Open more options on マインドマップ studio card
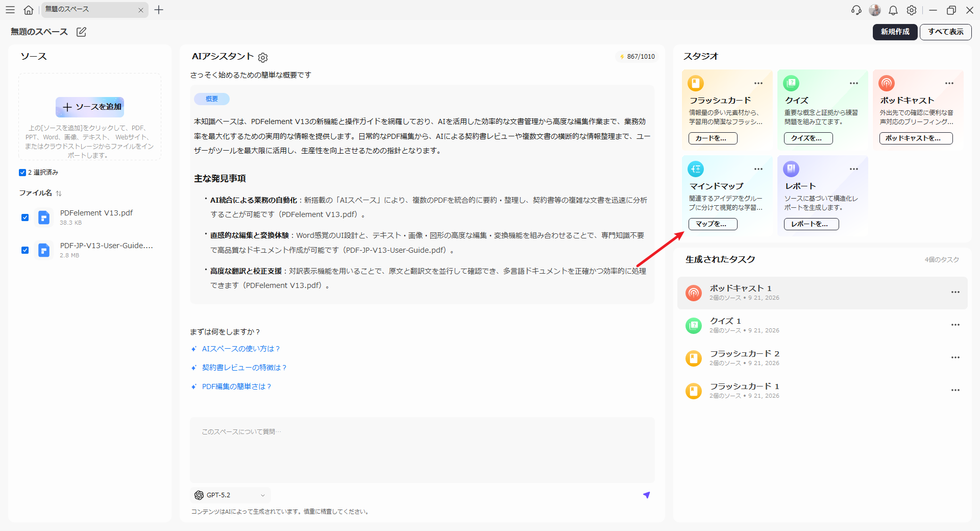 [x=758, y=169]
